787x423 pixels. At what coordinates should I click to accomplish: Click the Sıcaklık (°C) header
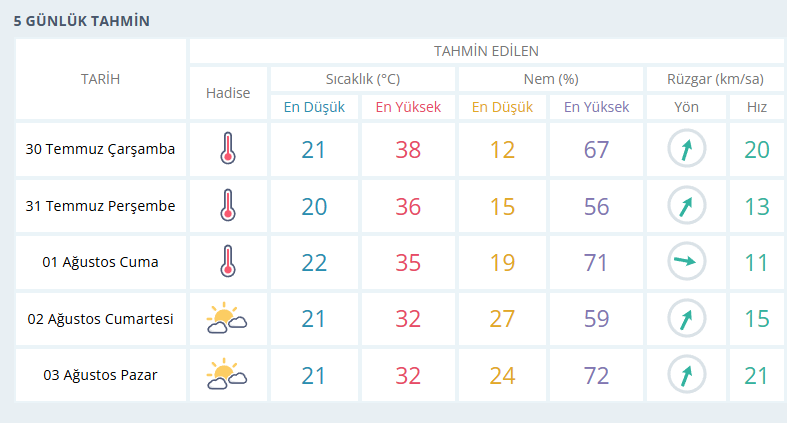pyautogui.click(x=363, y=79)
